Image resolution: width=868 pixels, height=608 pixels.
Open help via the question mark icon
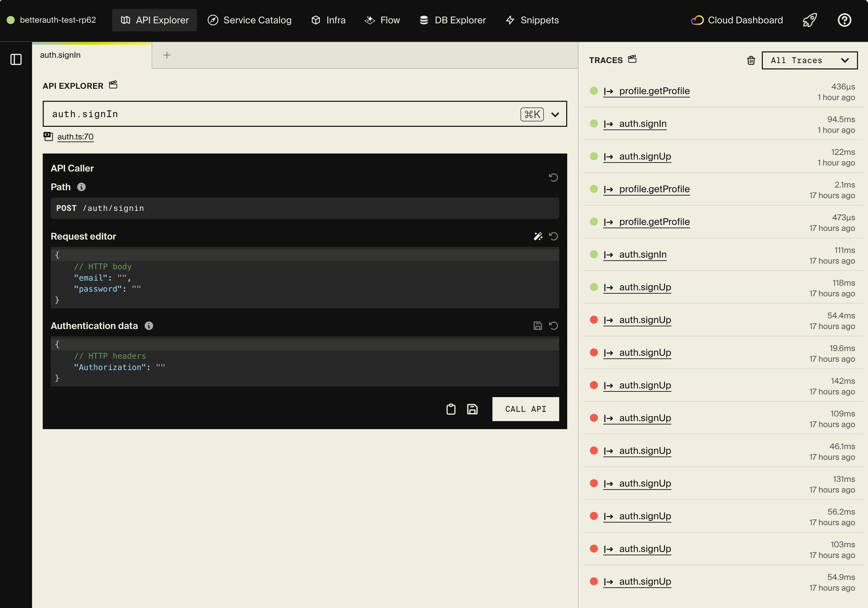click(845, 20)
